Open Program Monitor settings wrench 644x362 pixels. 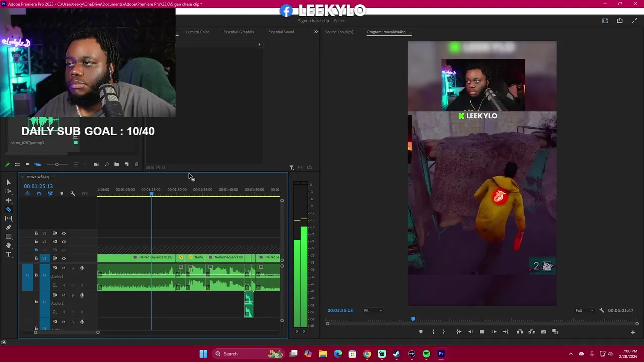602,310
